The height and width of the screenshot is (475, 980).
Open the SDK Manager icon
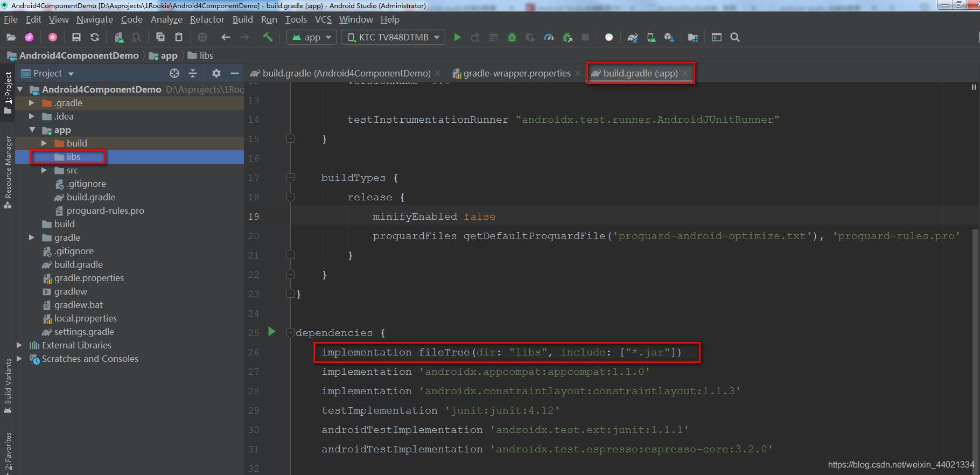669,37
